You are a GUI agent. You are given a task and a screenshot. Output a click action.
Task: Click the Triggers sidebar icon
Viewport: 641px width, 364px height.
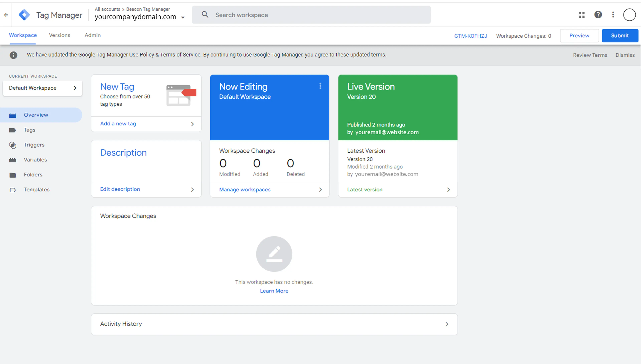tap(13, 145)
